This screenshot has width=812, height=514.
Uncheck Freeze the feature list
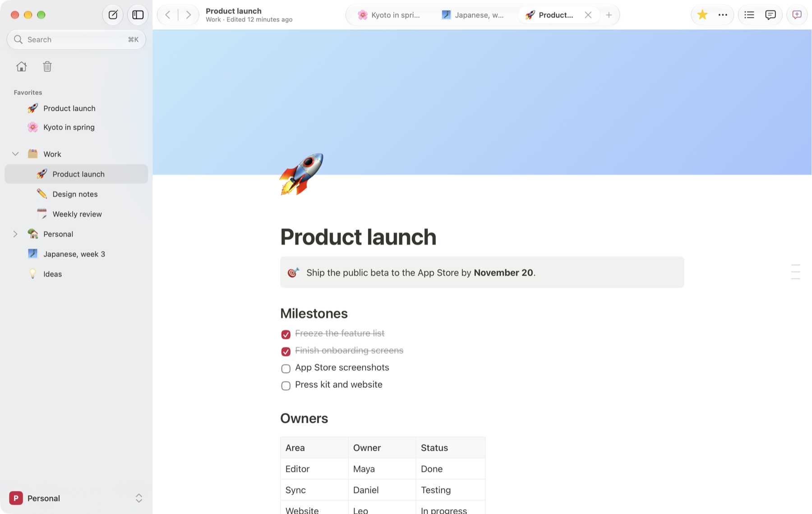coord(286,334)
